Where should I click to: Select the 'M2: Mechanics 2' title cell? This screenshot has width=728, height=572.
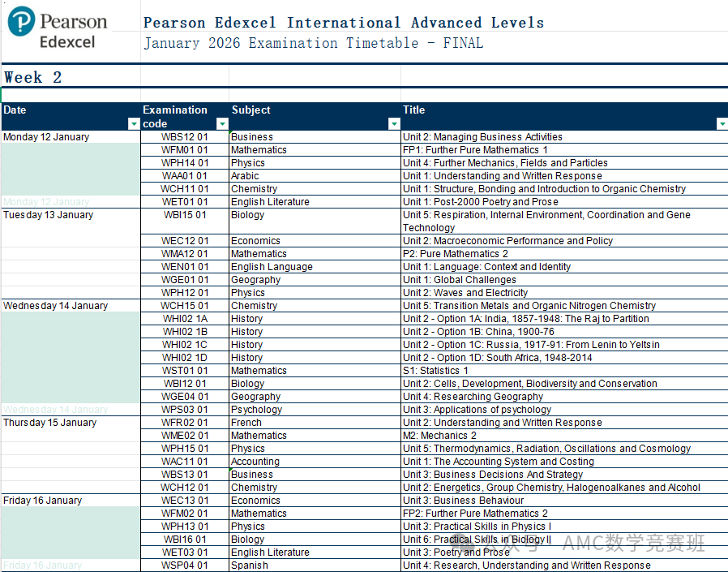coord(439,436)
